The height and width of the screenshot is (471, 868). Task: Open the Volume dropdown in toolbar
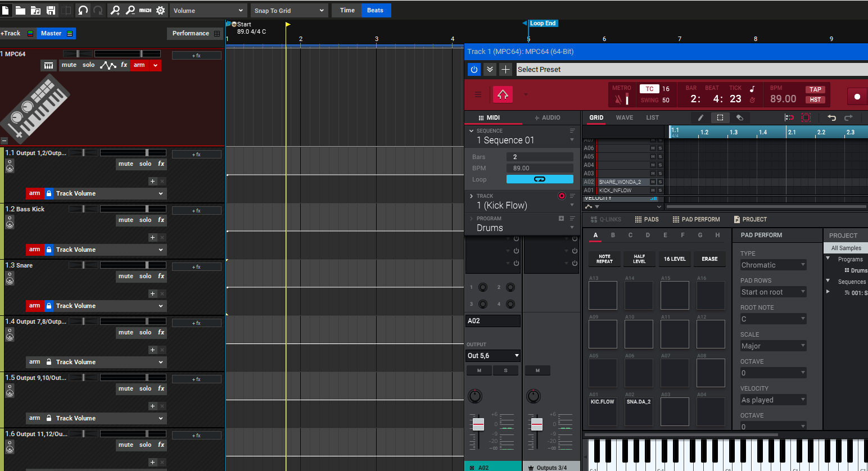click(208, 10)
